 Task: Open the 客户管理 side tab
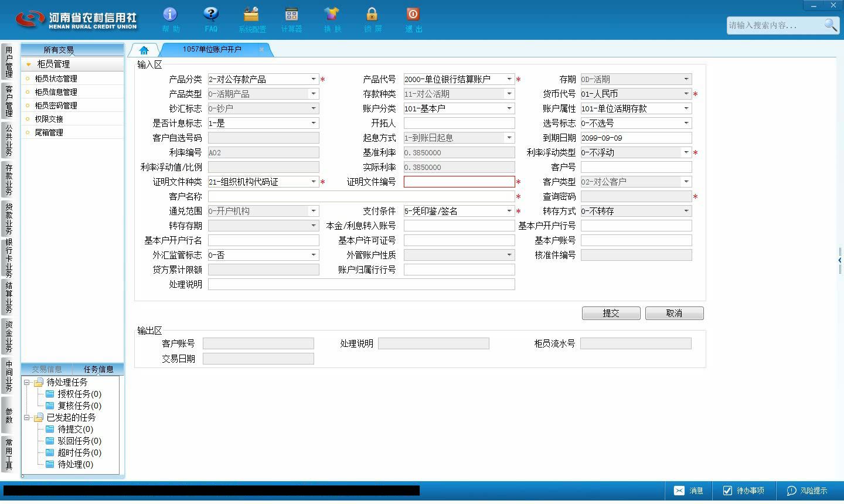[x=9, y=101]
